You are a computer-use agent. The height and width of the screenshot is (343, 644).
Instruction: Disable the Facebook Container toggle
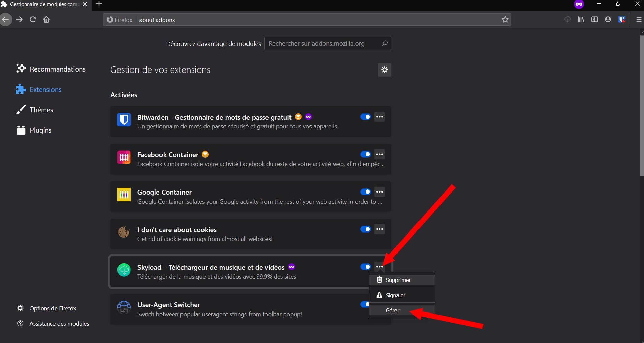coord(366,154)
